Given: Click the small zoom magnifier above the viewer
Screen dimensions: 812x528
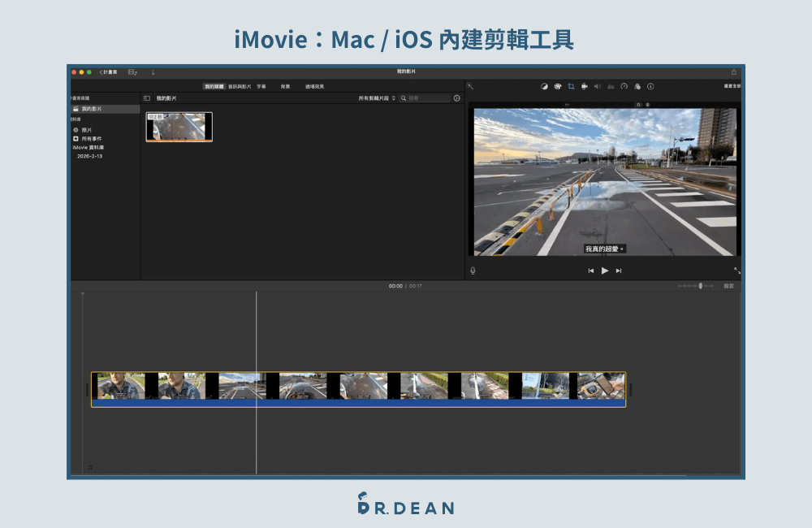Looking at the screenshot, I should (638, 105).
